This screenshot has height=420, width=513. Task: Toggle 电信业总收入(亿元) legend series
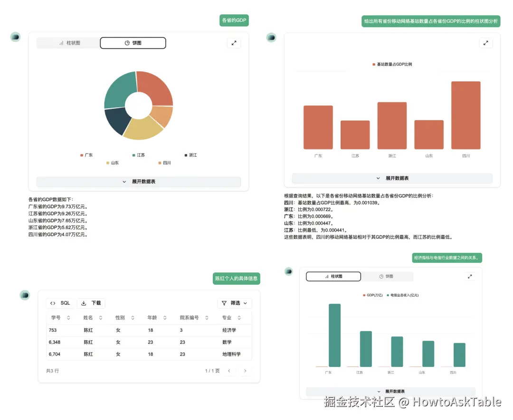402,295
